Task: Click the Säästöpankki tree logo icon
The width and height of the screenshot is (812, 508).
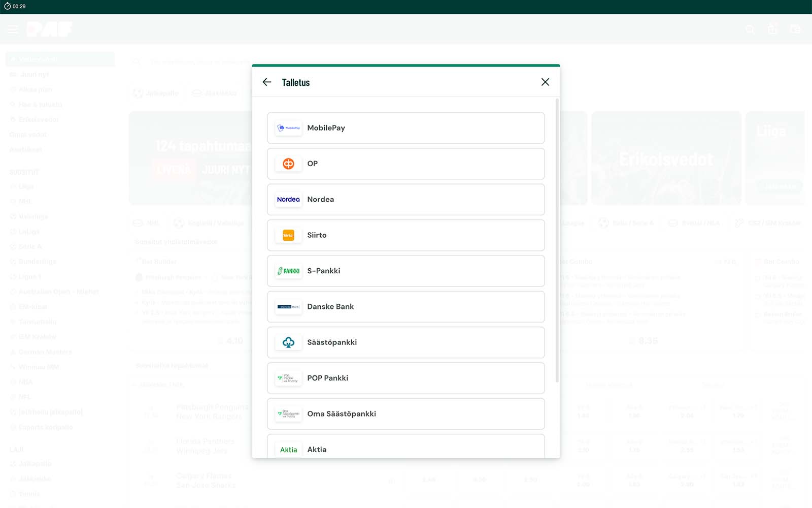Action: pos(288,342)
